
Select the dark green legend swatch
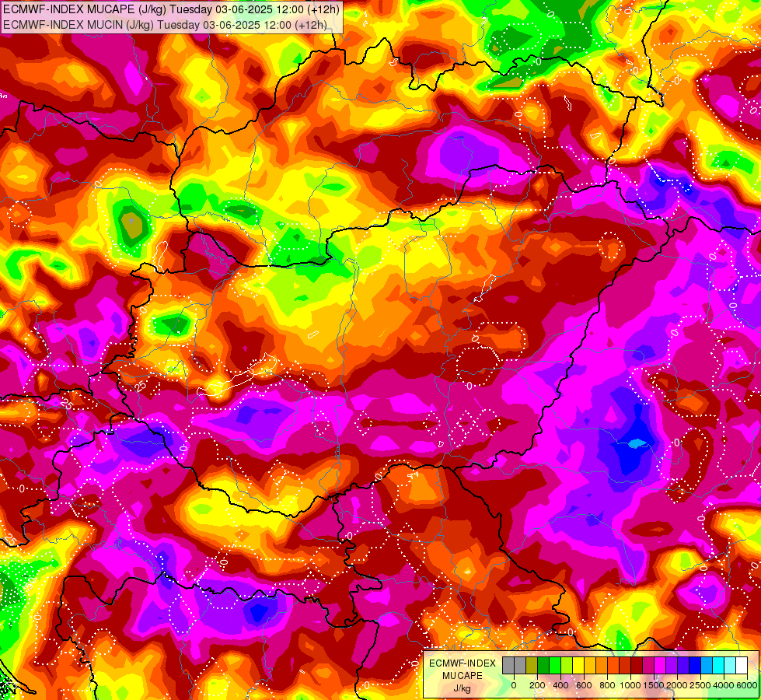(543, 665)
